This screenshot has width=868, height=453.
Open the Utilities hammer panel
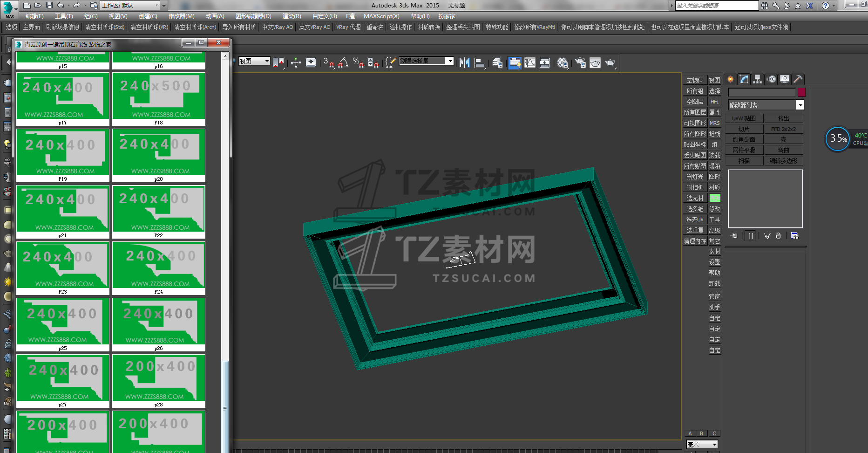[x=798, y=79]
